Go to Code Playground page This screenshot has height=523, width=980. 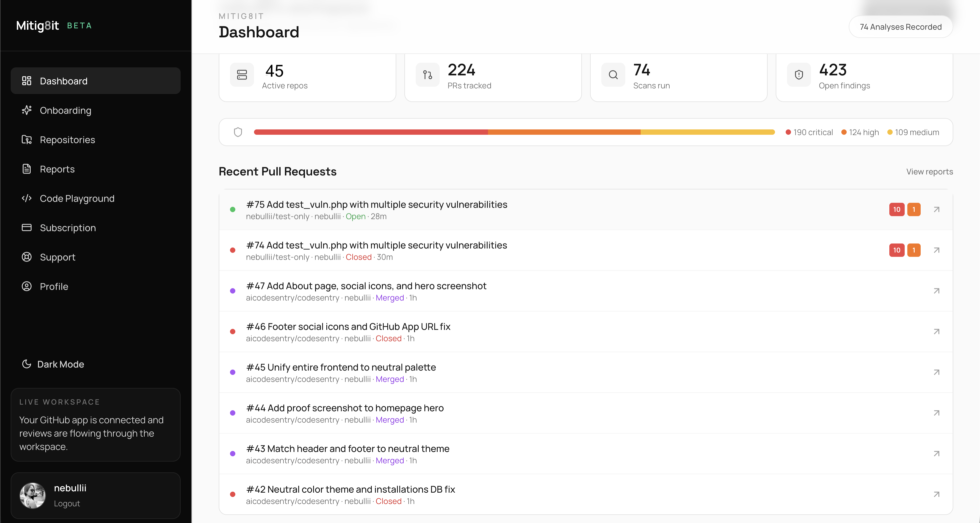pyautogui.click(x=77, y=198)
